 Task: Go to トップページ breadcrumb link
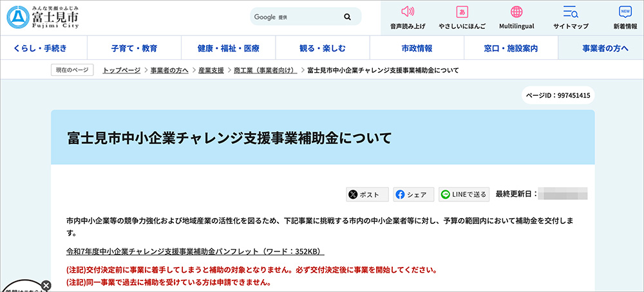pyautogui.click(x=122, y=71)
